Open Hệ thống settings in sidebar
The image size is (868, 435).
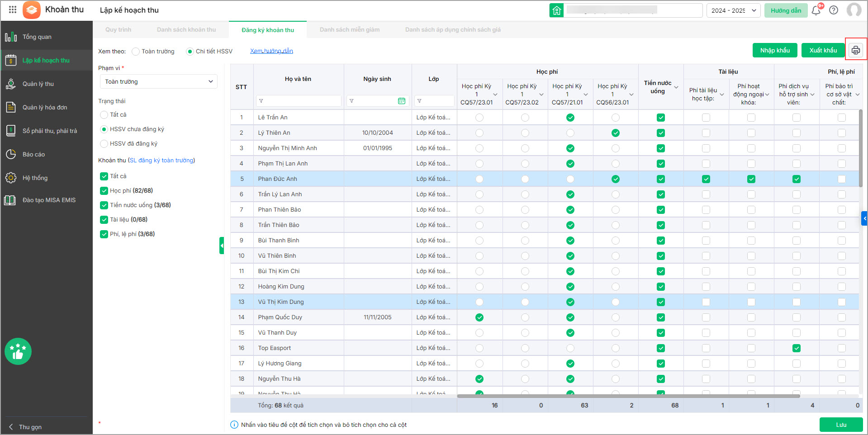[x=35, y=178]
